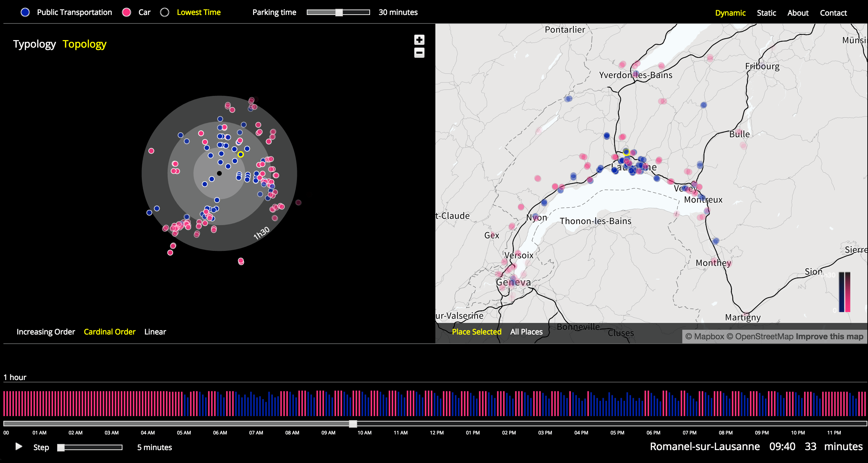The width and height of the screenshot is (868, 463).
Task: Select the Car pink circle option
Action: pyautogui.click(x=127, y=12)
